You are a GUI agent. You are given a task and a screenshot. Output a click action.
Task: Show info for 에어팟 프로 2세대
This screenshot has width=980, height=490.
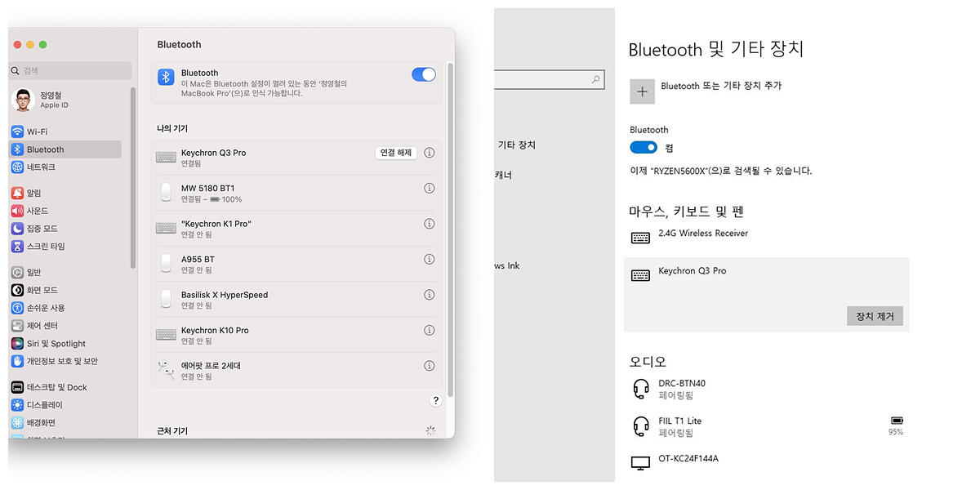point(430,366)
